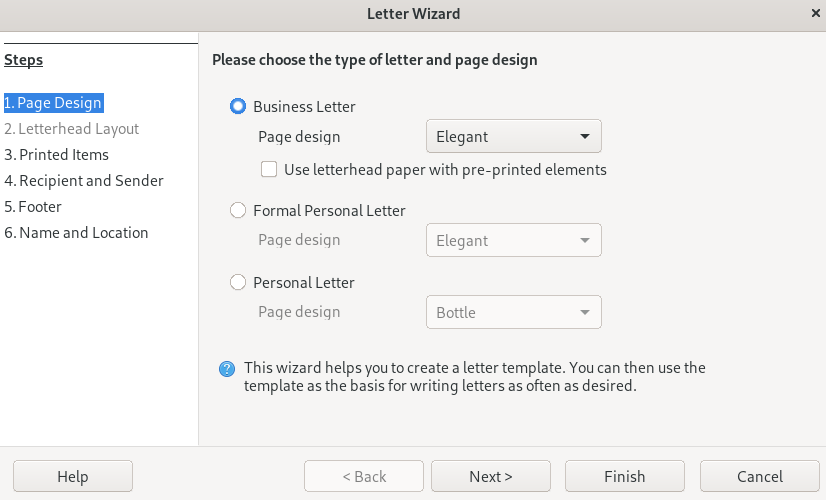Click the Help button

73,476
